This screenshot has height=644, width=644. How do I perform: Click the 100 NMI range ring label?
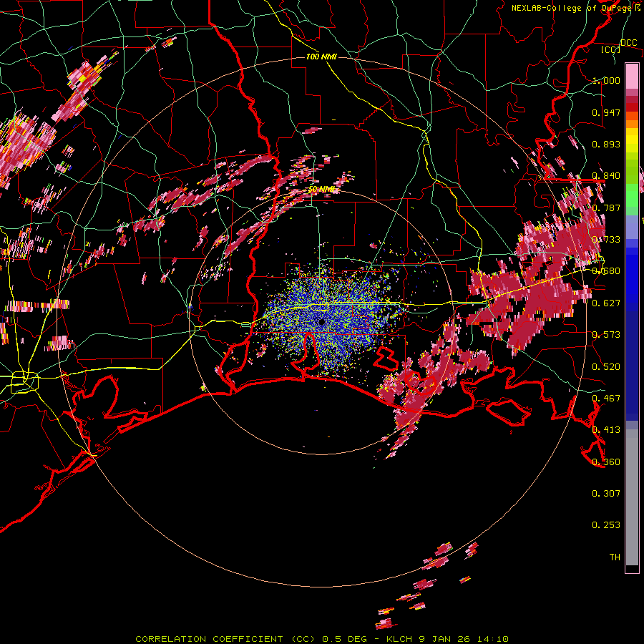(321, 57)
